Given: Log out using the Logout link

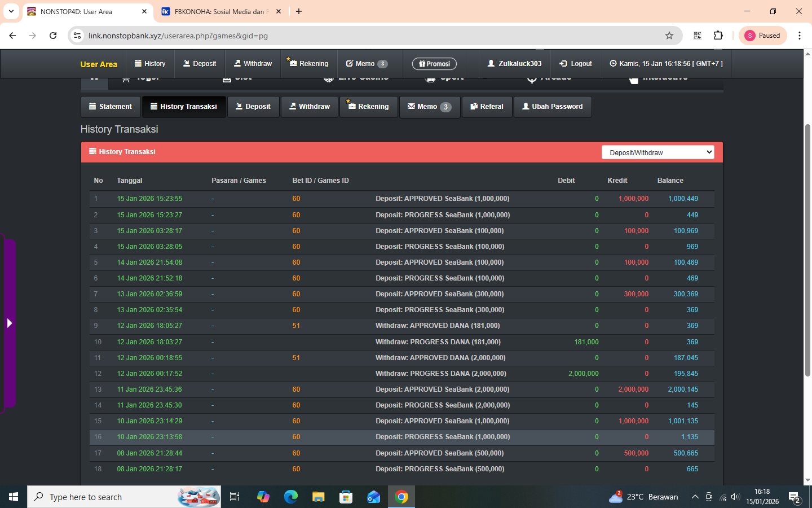Looking at the screenshot, I should (576, 64).
